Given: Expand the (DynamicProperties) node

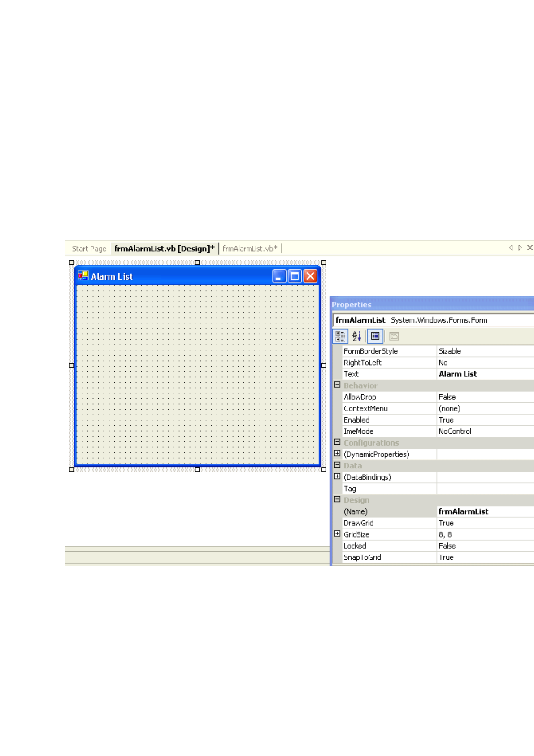Looking at the screenshot, I should 337,454.
